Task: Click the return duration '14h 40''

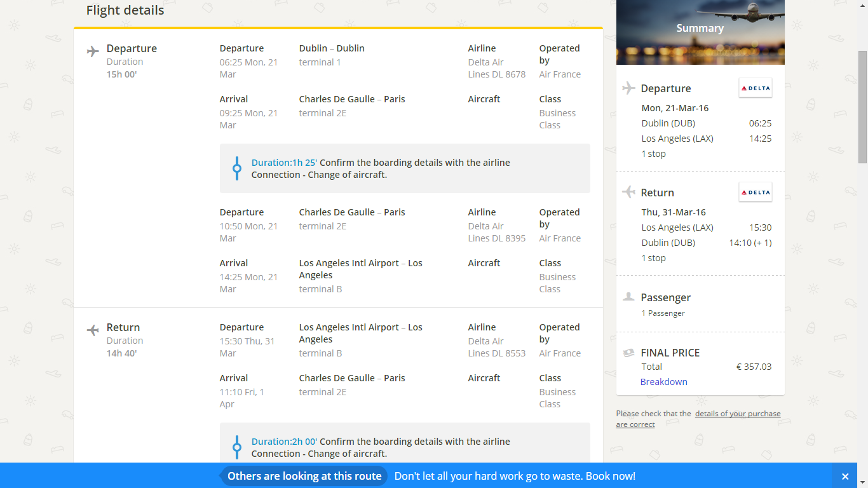Action: pos(122,353)
